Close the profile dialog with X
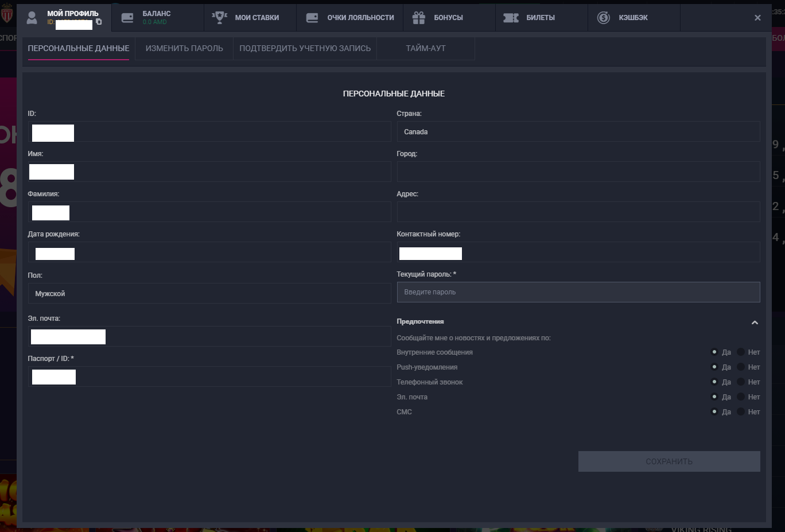Viewport: 785px width, 532px height. (x=757, y=18)
